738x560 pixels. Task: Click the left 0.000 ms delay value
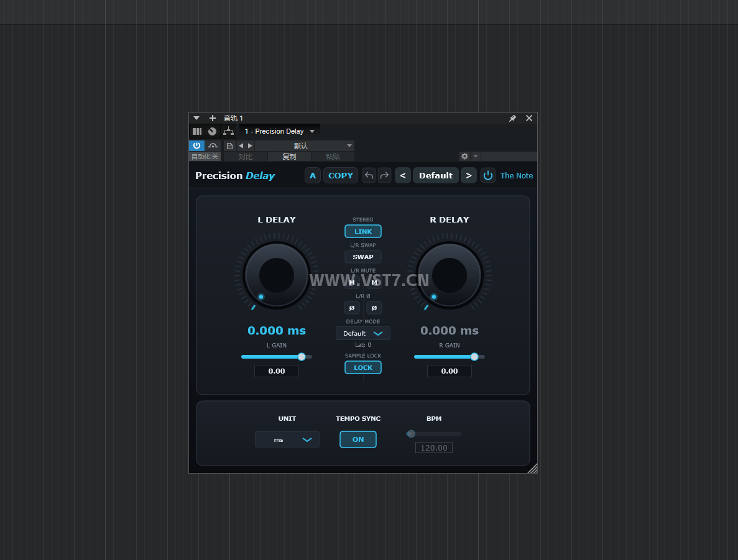pyautogui.click(x=277, y=331)
